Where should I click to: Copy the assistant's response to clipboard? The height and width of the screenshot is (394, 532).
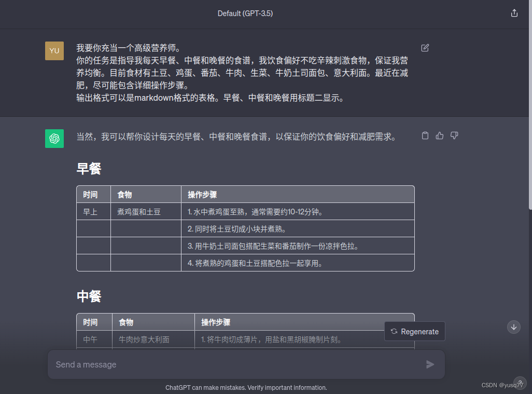coord(425,135)
